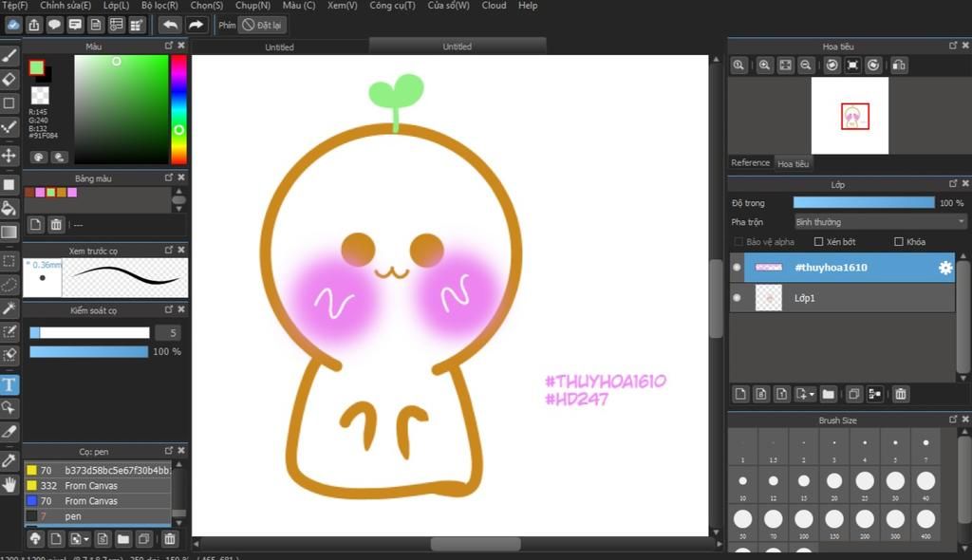Select the Fill rectangle shape tool
972x560 pixels.
(9, 184)
